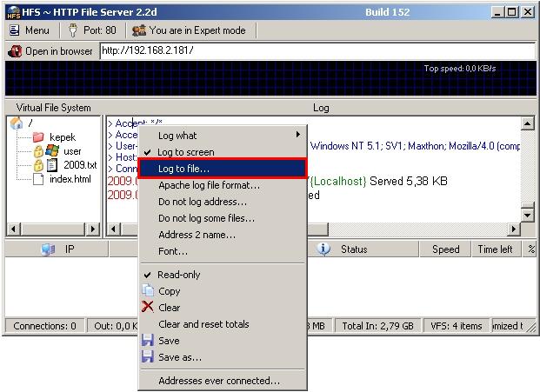Select Do not log some files… entry
This screenshot has height=392, width=540.
(x=222, y=218)
